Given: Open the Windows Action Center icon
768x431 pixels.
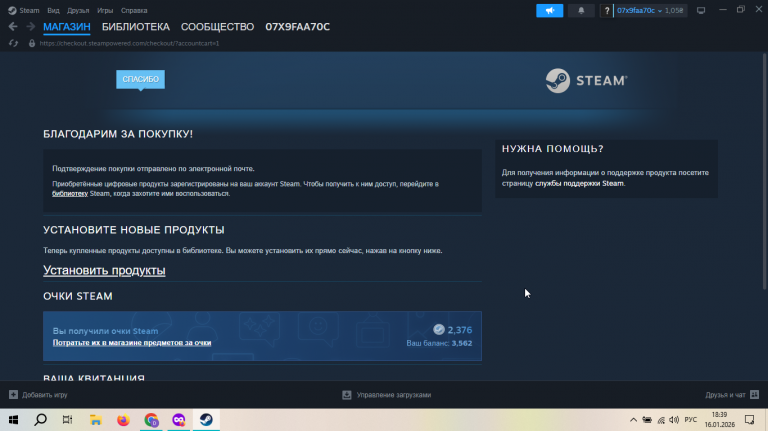Looking at the screenshot, I should coord(749,420).
